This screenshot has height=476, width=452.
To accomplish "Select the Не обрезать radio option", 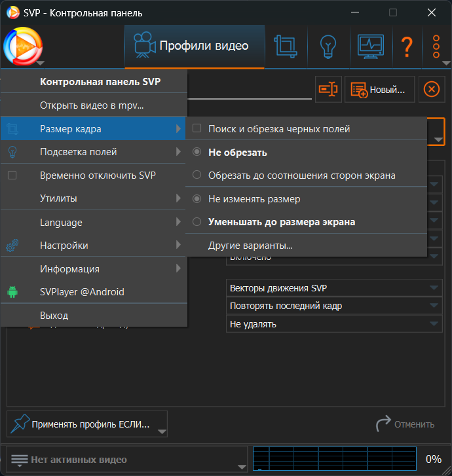I will click(x=197, y=152).
